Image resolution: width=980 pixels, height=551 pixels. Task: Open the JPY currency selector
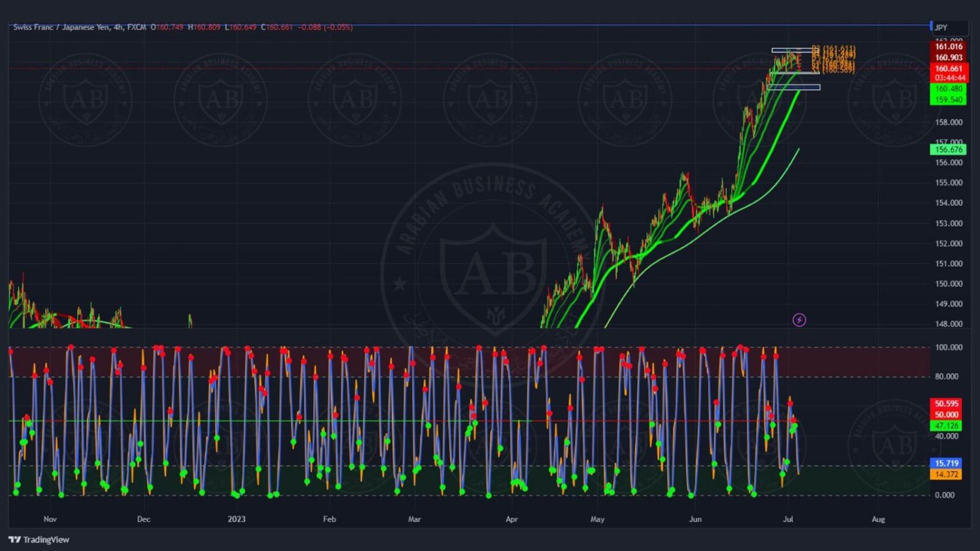(941, 27)
